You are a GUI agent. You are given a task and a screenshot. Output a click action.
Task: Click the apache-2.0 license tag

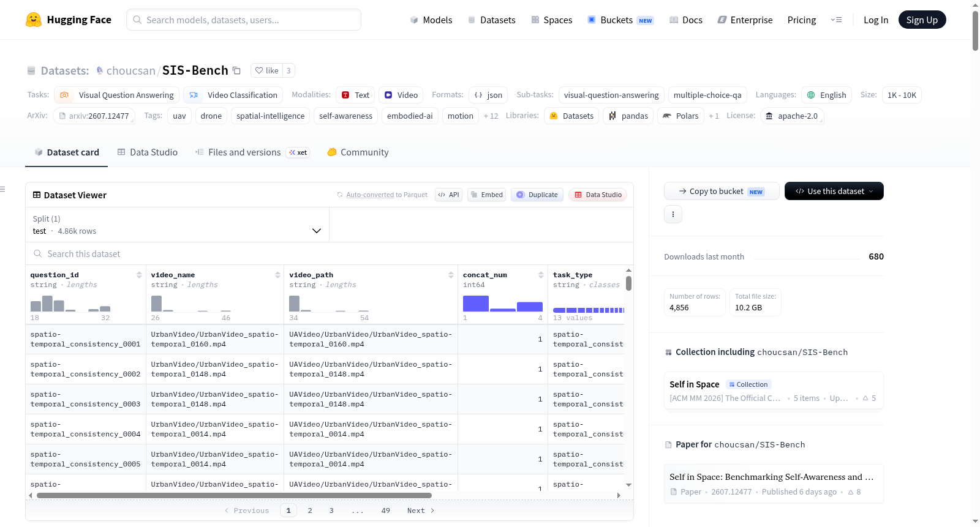791,116
